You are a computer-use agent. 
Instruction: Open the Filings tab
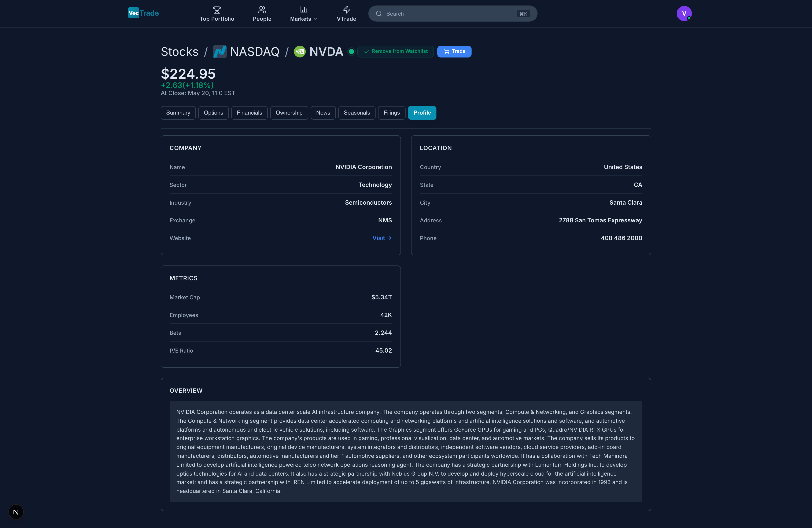pos(392,113)
